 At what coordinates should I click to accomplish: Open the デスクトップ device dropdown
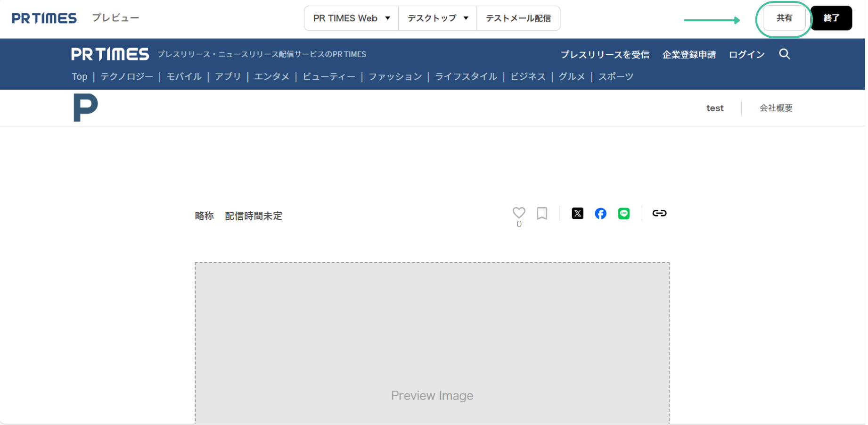(438, 18)
